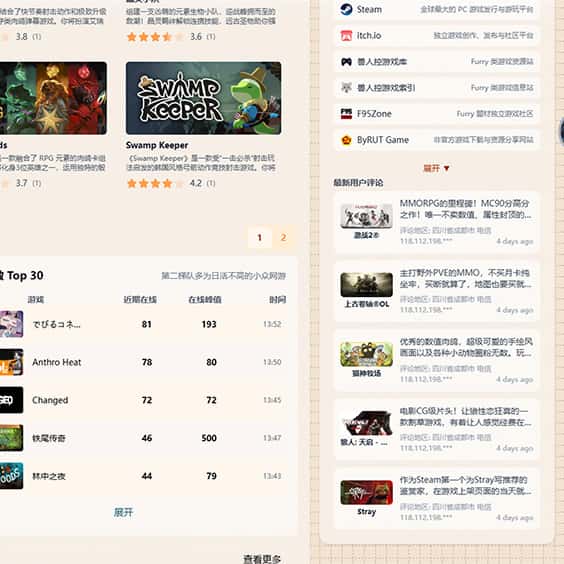The width and height of the screenshot is (564, 564).
Task: Click the online peak column header
Action: tap(205, 300)
